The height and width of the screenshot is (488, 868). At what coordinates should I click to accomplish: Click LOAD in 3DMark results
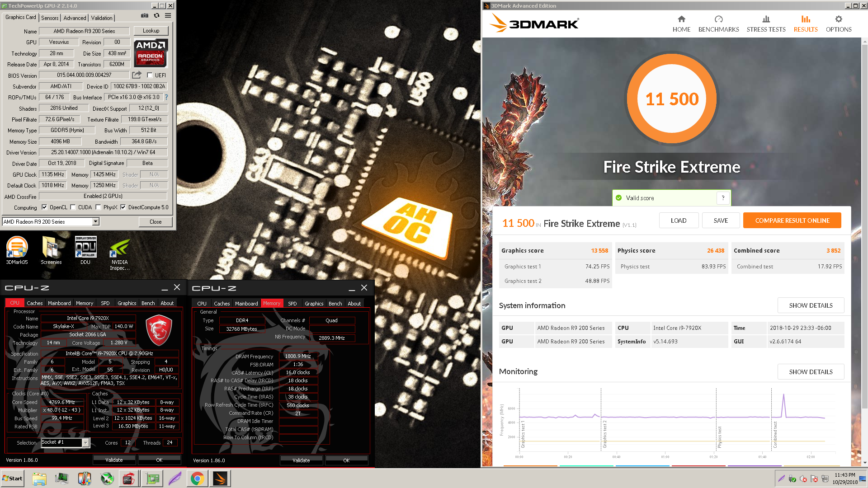[x=679, y=221]
